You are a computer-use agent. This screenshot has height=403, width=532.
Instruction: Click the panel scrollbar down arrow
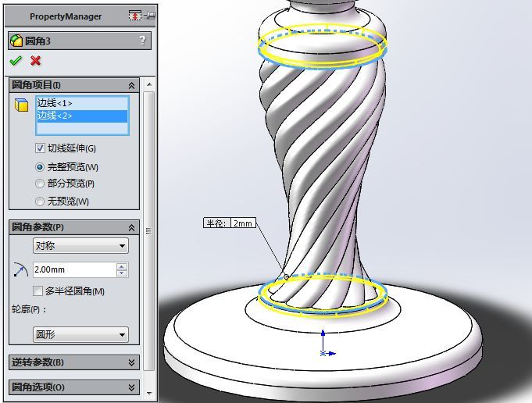pyautogui.click(x=149, y=394)
